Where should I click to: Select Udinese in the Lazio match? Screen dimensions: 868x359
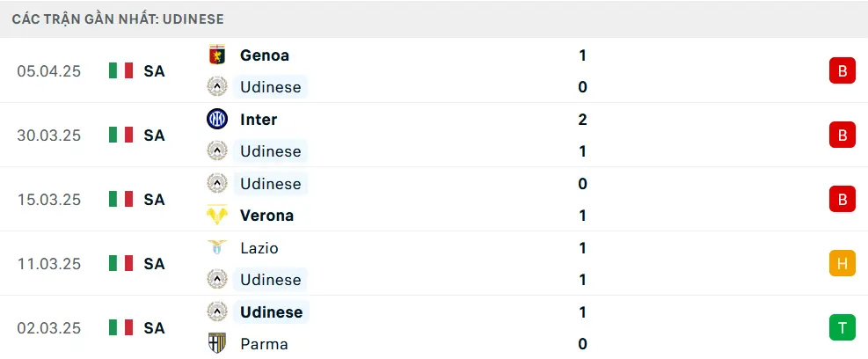coord(270,280)
